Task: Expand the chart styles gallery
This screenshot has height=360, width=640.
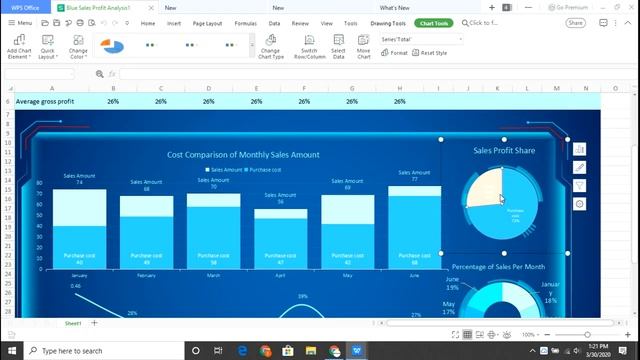Action: point(252,45)
